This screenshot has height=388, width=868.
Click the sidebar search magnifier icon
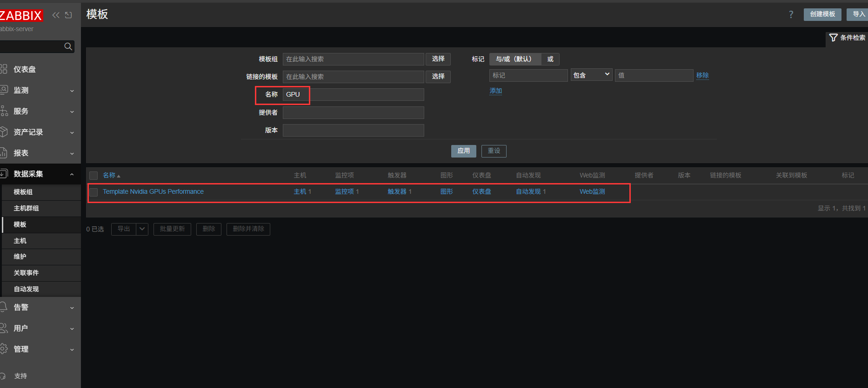(x=68, y=46)
